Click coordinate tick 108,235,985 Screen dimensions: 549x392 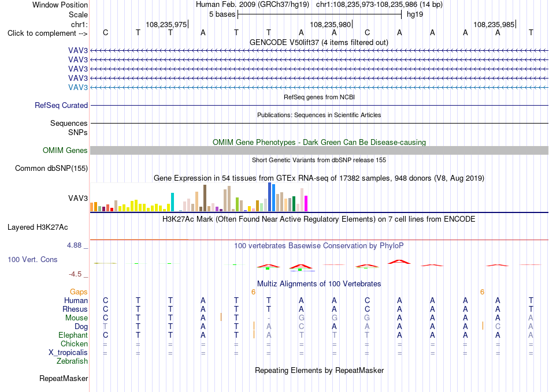494,24
